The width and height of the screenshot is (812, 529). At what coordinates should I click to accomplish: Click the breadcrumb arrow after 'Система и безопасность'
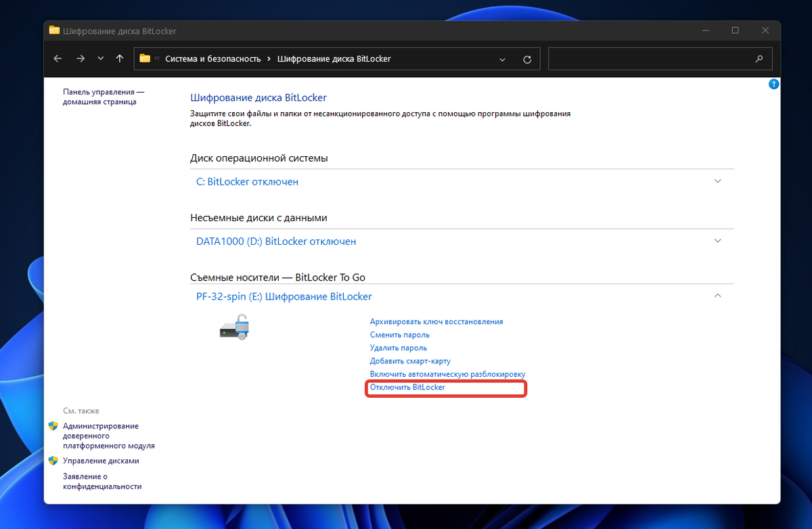click(269, 59)
